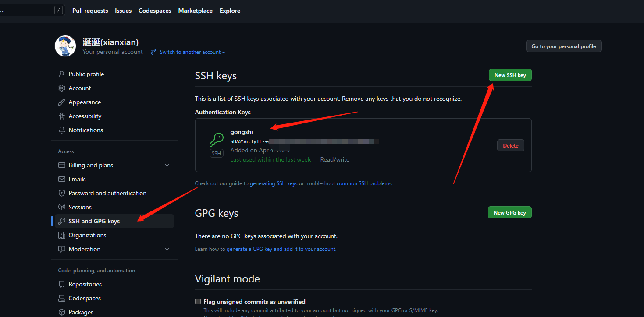The height and width of the screenshot is (317, 644).
Task: Click Go to your personal profile
Action: (563, 46)
